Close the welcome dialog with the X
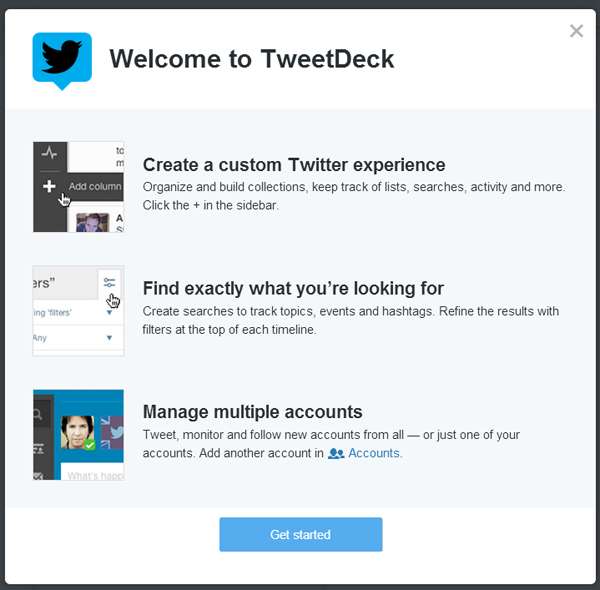Image resolution: width=600 pixels, height=590 pixels. click(x=576, y=31)
